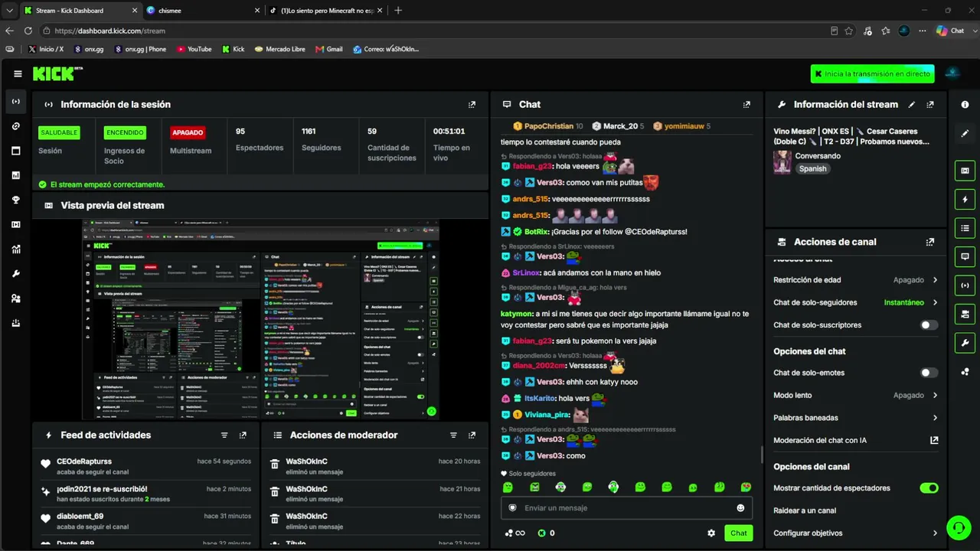Click the lightning bolt icon in right sidebar

click(x=965, y=200)
